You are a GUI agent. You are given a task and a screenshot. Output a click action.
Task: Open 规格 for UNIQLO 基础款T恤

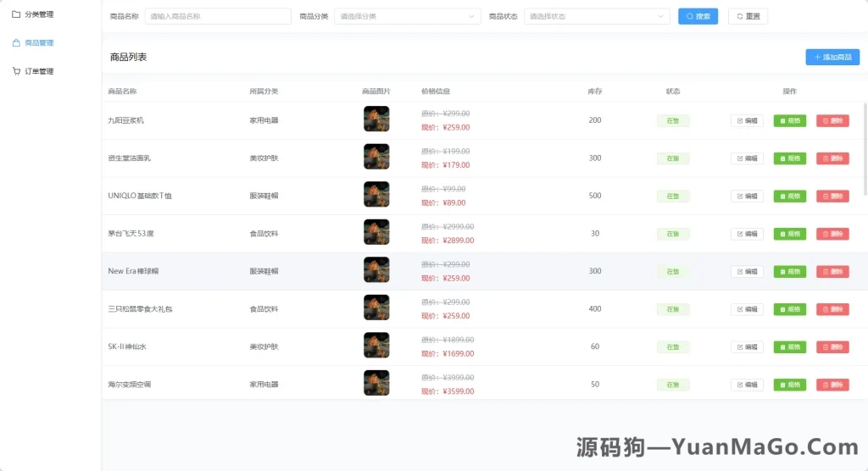point(790,196)
